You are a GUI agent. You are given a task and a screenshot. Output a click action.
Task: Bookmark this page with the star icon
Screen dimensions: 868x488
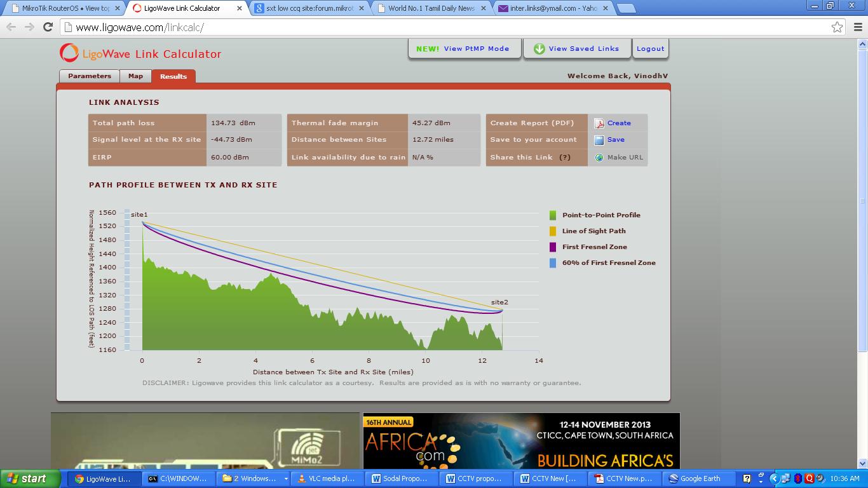pyautogui.click(x=837, y=27)
